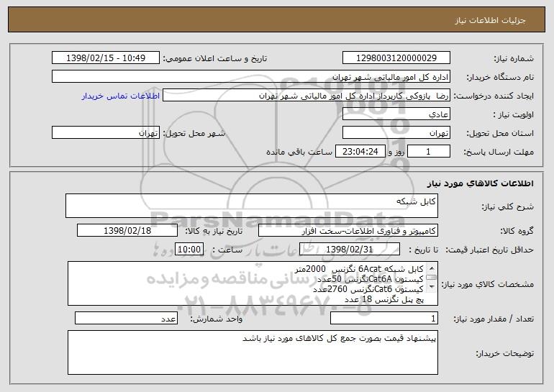554x392 pixels.
Task: Click the تعداد / مقدار field showing 1
Action: (384, 318)
